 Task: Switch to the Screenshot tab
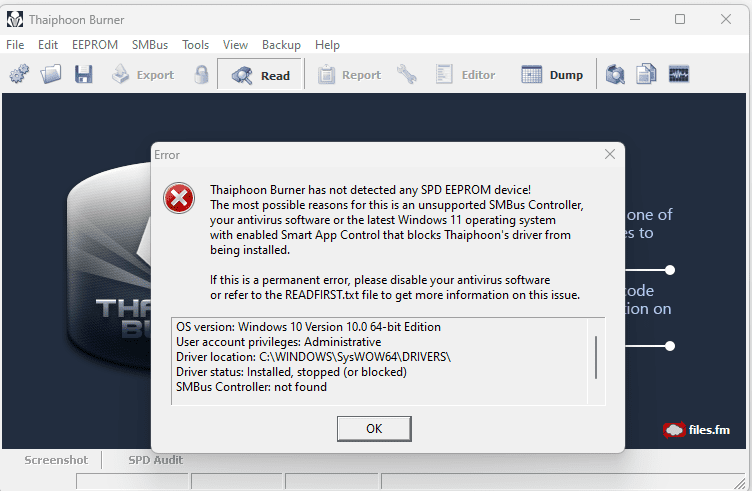point(56,460)
